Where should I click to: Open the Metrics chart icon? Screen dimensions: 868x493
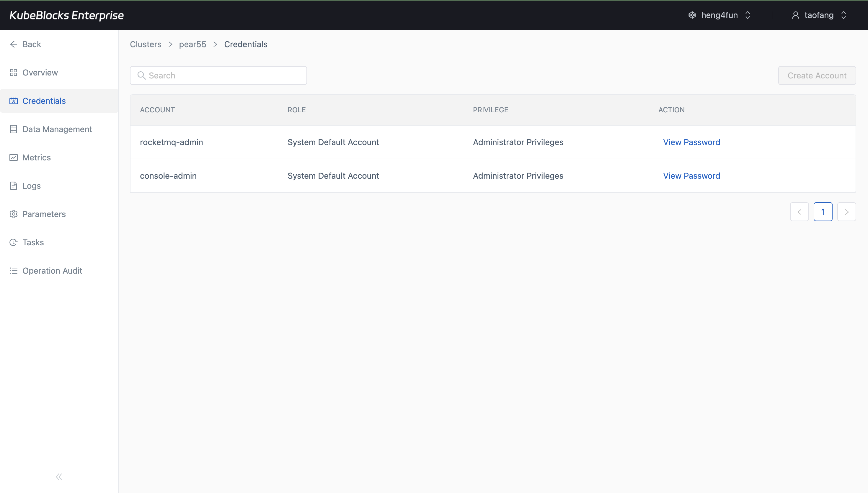click(14, 157)
